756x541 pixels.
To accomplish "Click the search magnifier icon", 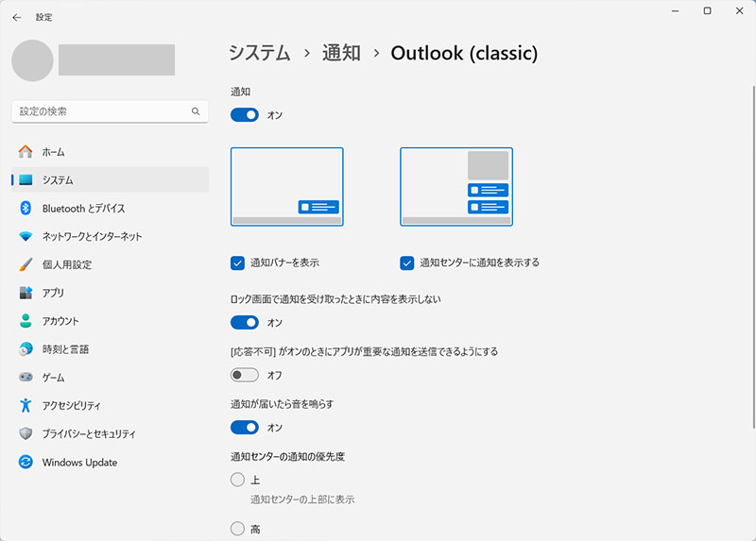I will point(196,111).
